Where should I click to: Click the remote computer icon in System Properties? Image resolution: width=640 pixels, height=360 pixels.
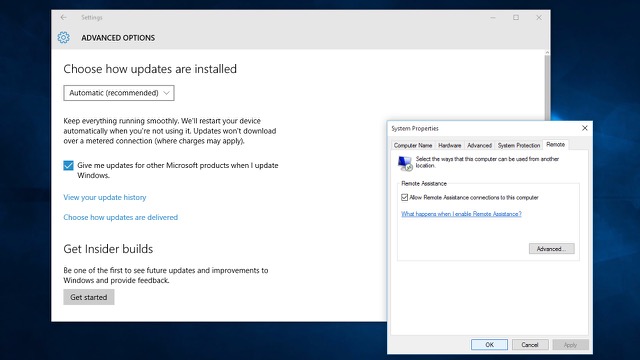point(405,163)
